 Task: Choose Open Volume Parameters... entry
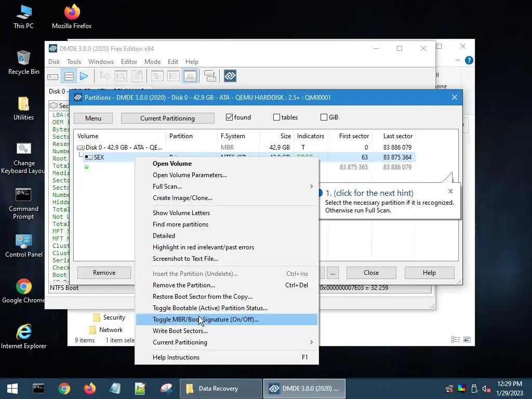click(x=227, y=175)
